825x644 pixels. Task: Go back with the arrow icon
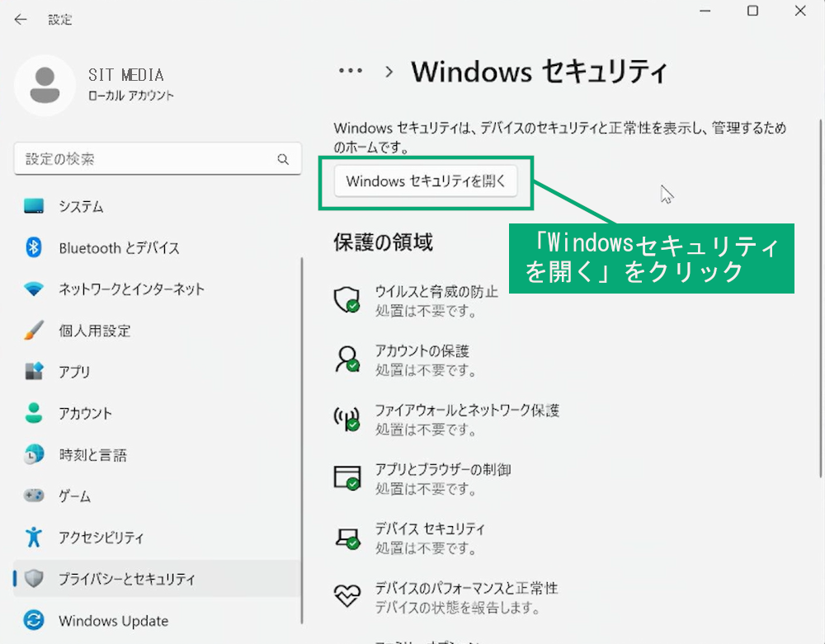click(21, 20)
